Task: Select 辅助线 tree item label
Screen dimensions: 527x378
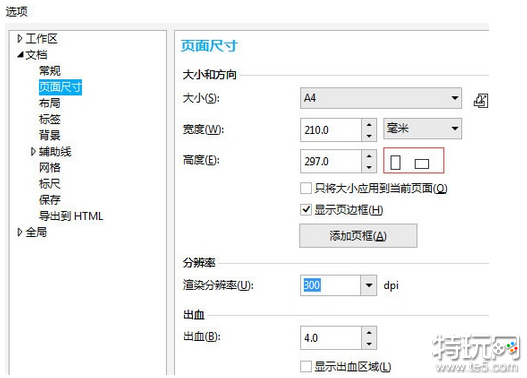Action: click(x=55, y=152)
